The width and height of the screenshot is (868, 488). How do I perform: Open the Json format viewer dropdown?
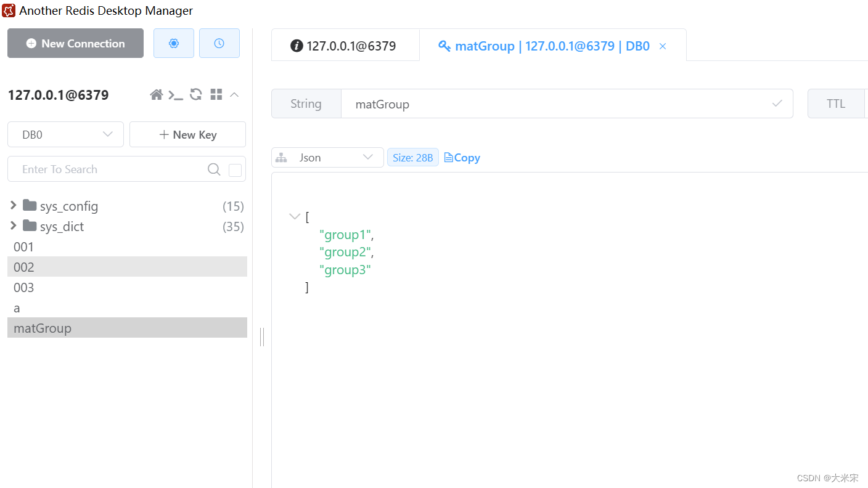click(327, 158)
